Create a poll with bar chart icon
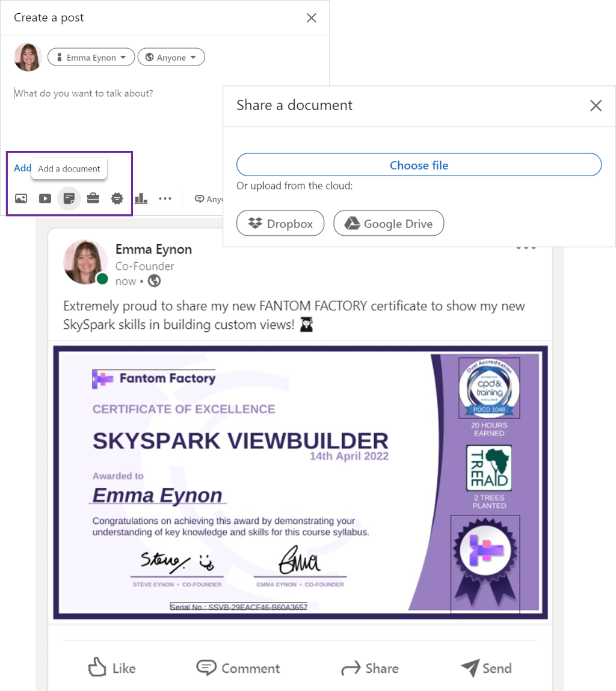 tap(141, 198)
